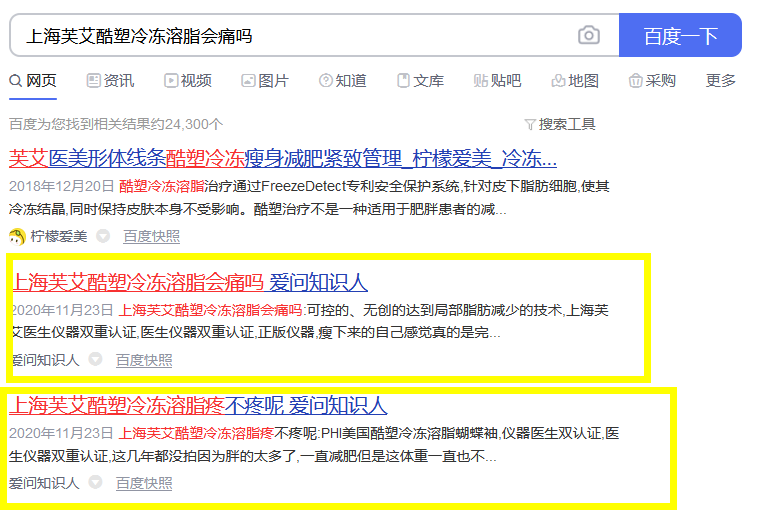Click snippet text starting 可控的、无创的达到局部脂肪减少
The width and height of the screenshot is (759, 516).
(310, 321)
